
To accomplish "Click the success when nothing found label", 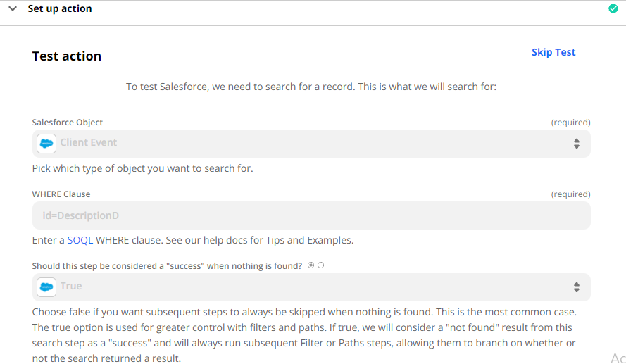I will [x=168, y=266].
